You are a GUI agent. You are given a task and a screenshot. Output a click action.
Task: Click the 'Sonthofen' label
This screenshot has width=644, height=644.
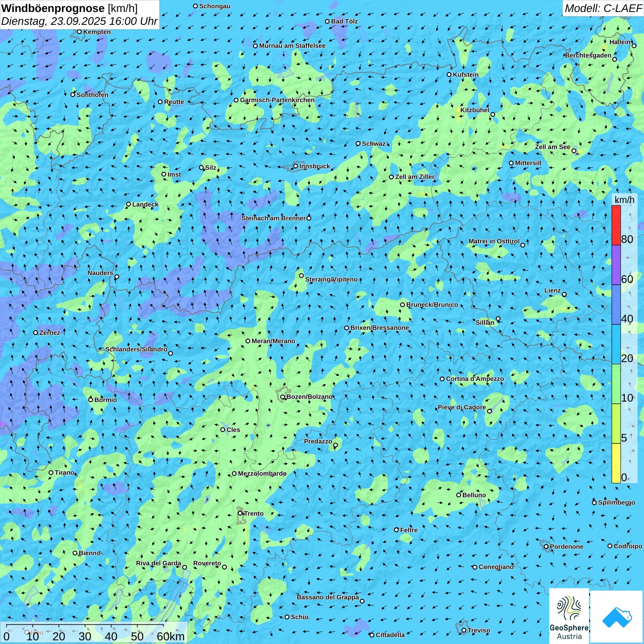(x=92, y=95)
